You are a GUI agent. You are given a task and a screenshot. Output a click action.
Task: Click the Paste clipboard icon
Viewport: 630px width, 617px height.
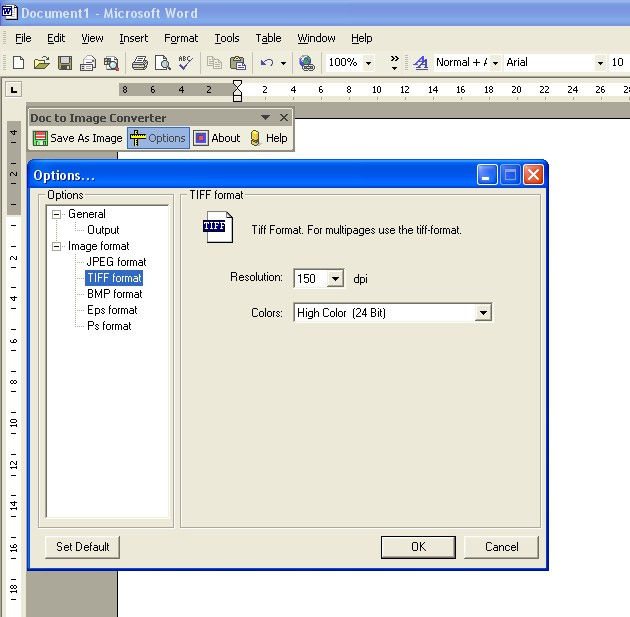(x=238, y=63)
